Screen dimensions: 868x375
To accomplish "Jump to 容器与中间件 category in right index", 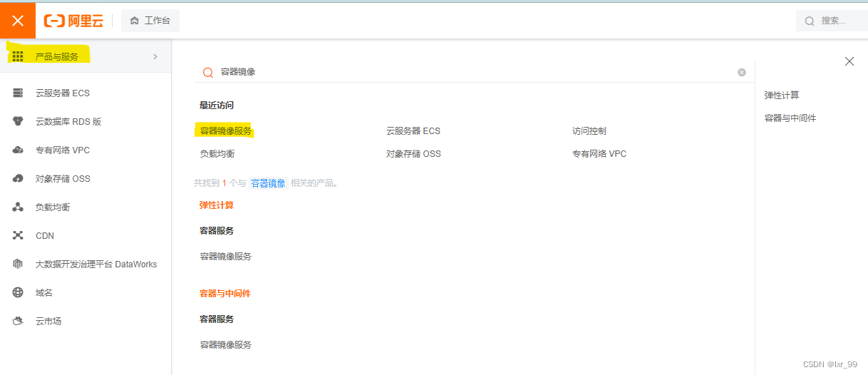I will 790,118.
